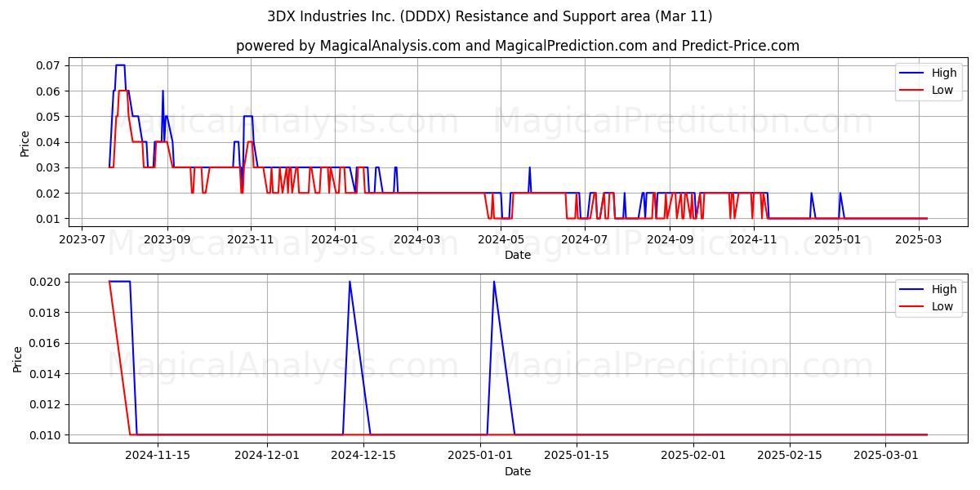Click the 0.018 tick label on bottom chart
Screen dimensions: 980x490
click(x=47, y=313)
